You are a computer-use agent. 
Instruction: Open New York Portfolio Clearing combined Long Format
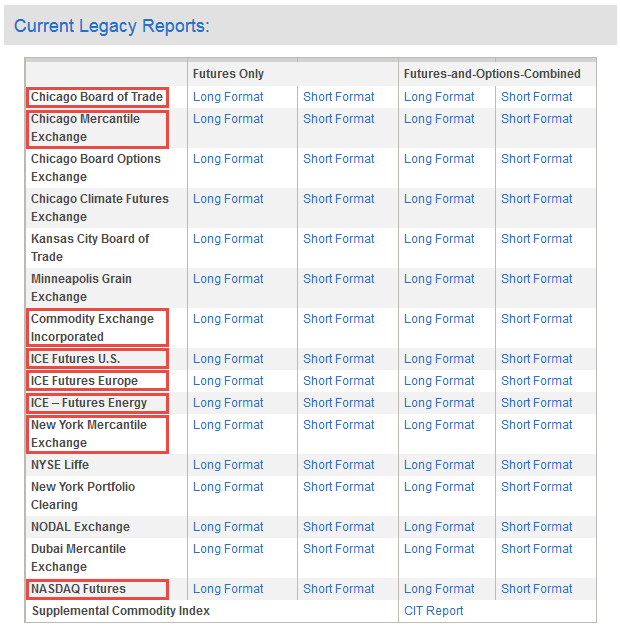[439, 487]
